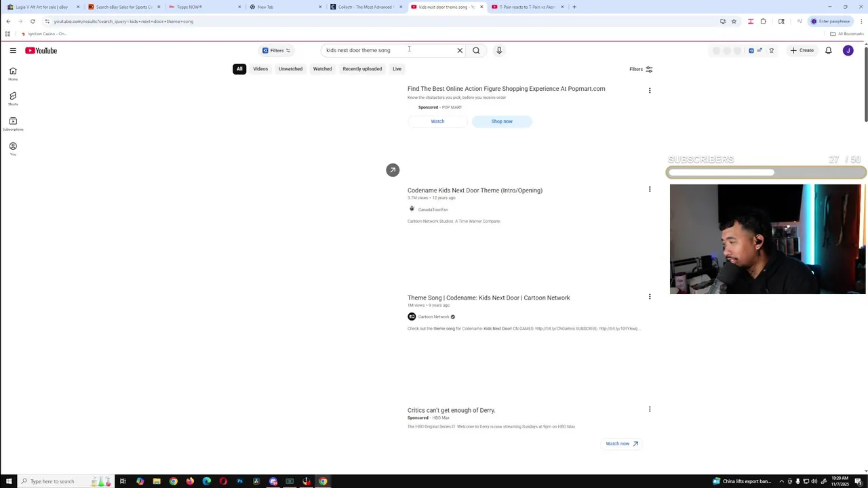Switch to the New Tab tab
The height and width of the screenshot is (488, 868).
click(285, 7)
